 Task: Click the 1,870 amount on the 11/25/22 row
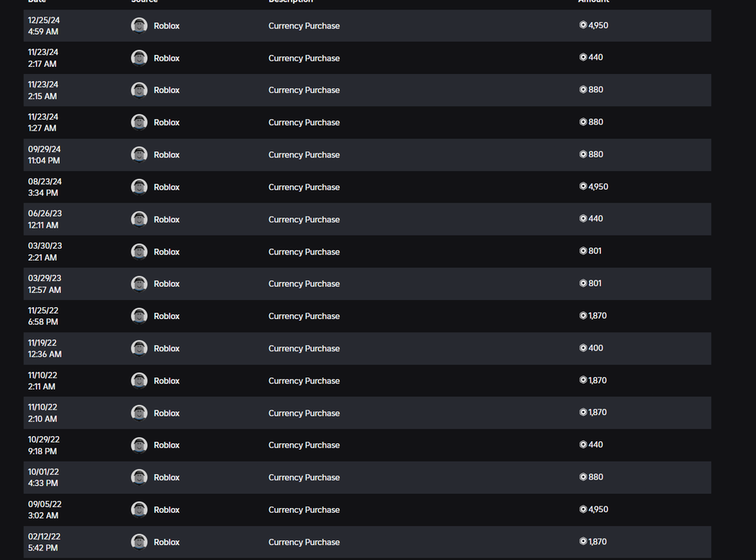[x=598, y=316]
